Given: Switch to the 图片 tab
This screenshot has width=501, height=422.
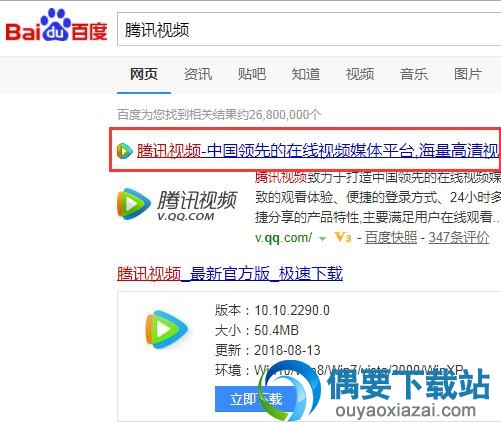Looking at the screenshot, I should point(468,74).
